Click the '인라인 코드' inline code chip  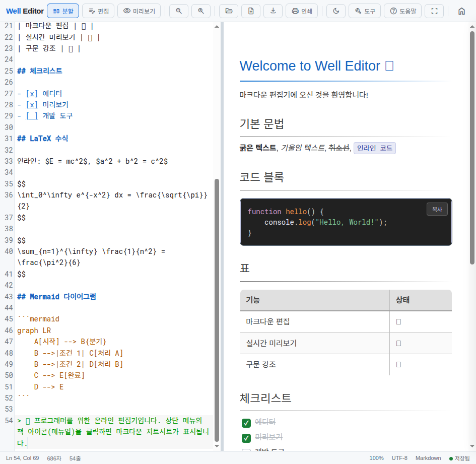[x=375, y=148]
